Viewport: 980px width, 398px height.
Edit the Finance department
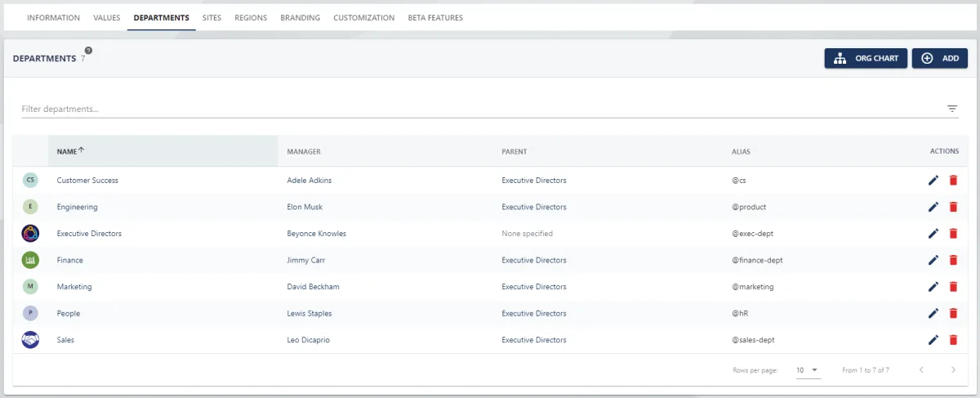tap(933, 260)
